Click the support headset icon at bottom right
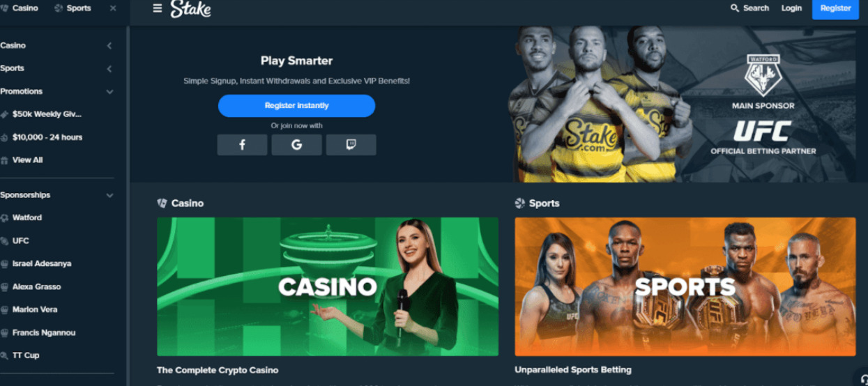This screenshot has height=386, width=868. [862, 380]
